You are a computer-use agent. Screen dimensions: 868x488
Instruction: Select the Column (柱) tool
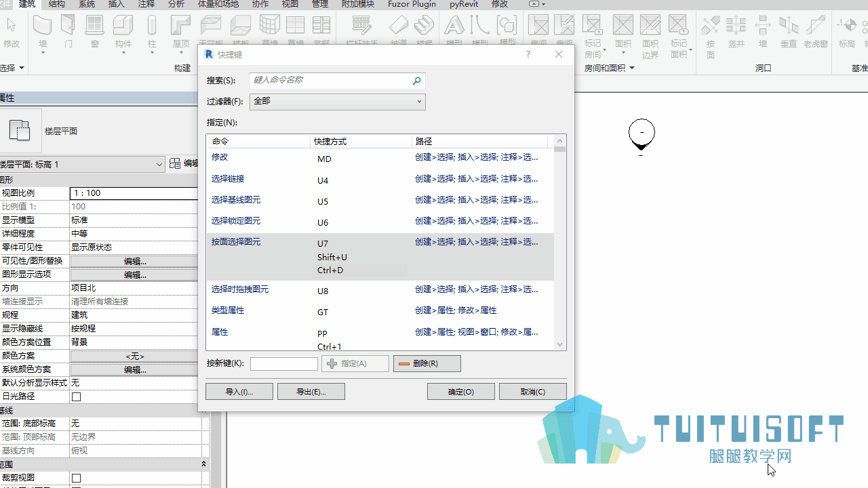click(152, 33)
